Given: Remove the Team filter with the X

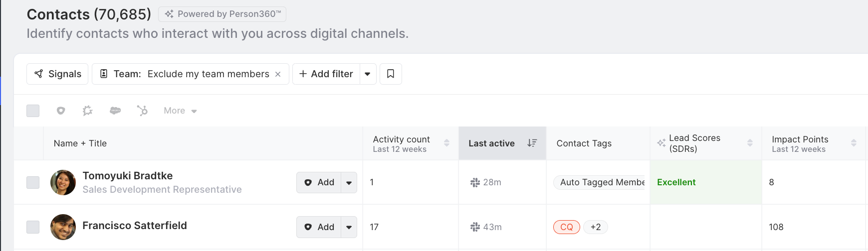Looking at the screenshot, I should [x=278, y=74].
